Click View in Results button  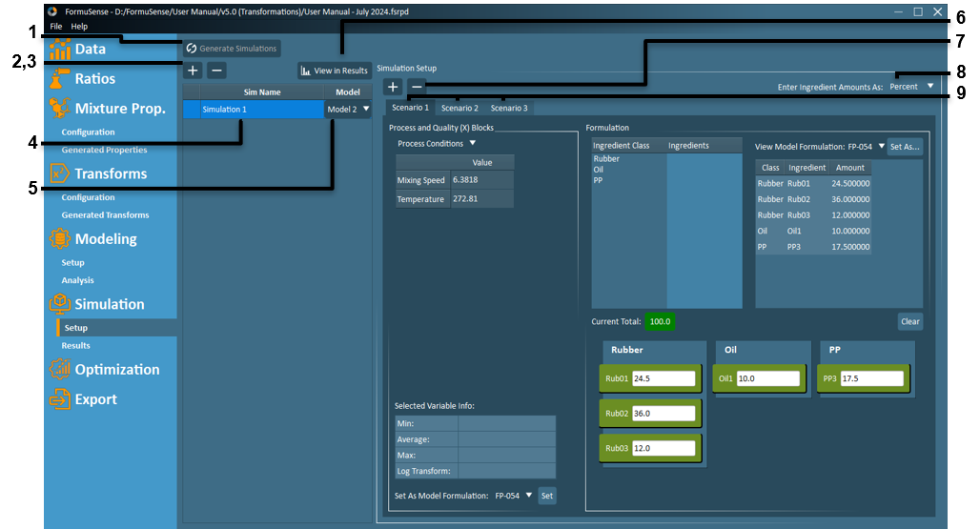pyautogui.click(x=335, y=71)
